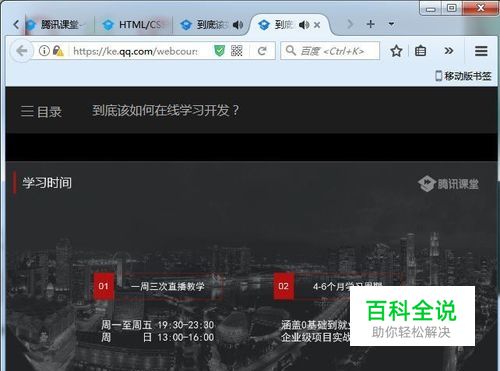Click the ke.qq.com URL address field
The height and width of the screenshot is (371, 500).
(x=135, y=51)
